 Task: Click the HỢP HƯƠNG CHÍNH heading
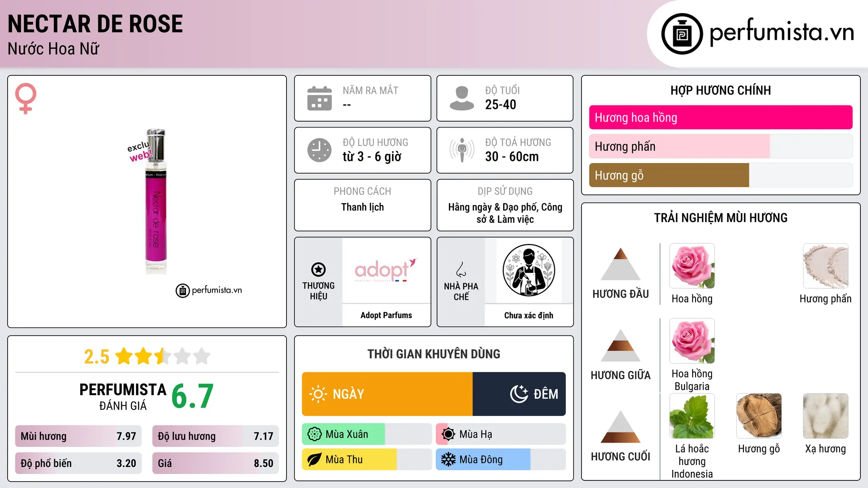pos(721,90)
